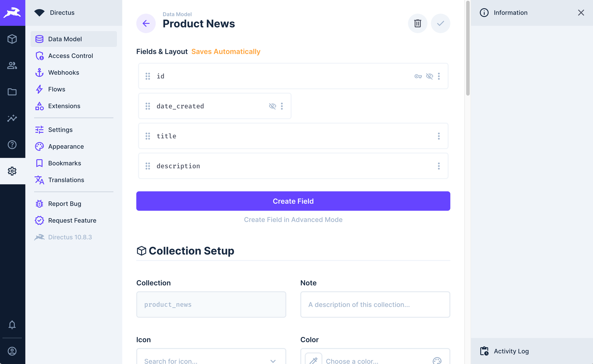The width and height of the screenshot is (593, 364).
Task: Toggle hidden eye icon on date_created field
Action: point(272,106)
